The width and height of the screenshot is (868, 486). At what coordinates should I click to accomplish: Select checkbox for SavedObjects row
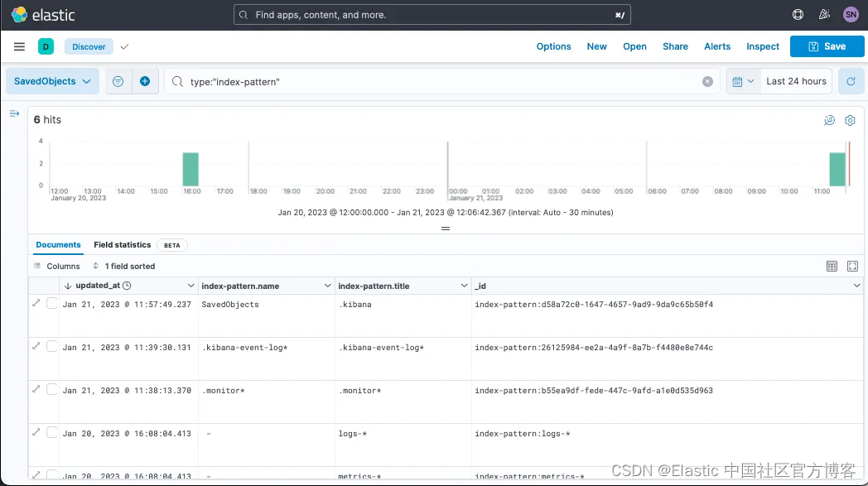(51, 303)
